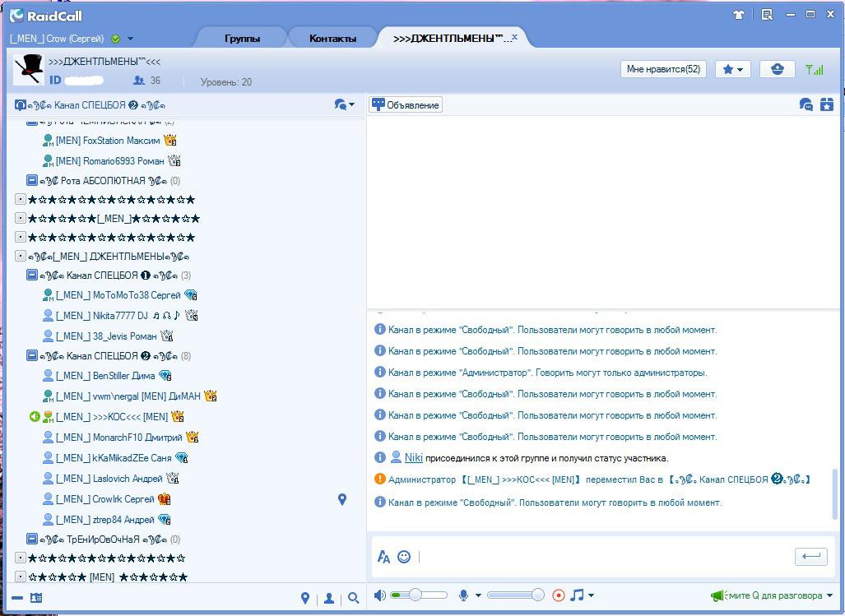The height and width of the screenshot is (616, 845).
Task: Open the favorites star dropdown
Action: (x=732, y=69)
